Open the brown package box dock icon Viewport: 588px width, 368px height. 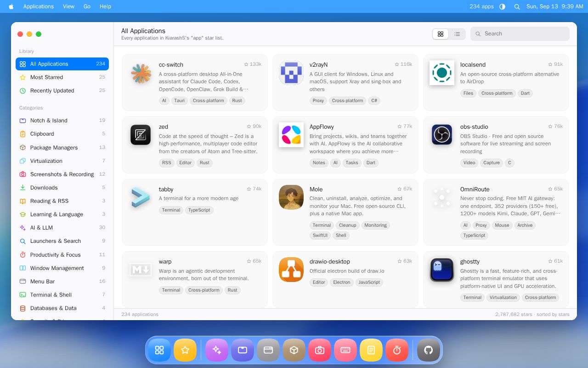click(x=294, y=350)
